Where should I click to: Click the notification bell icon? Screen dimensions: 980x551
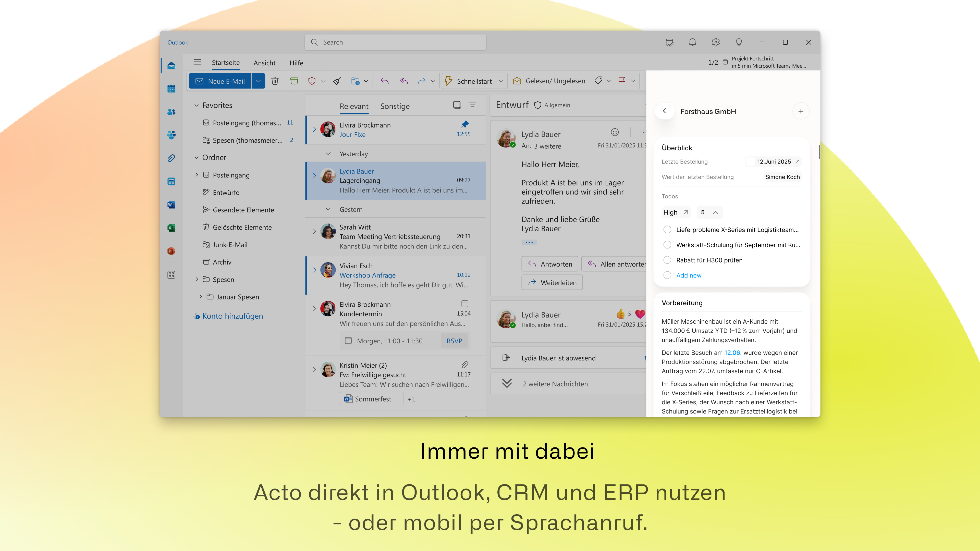(x=692, y=42)
